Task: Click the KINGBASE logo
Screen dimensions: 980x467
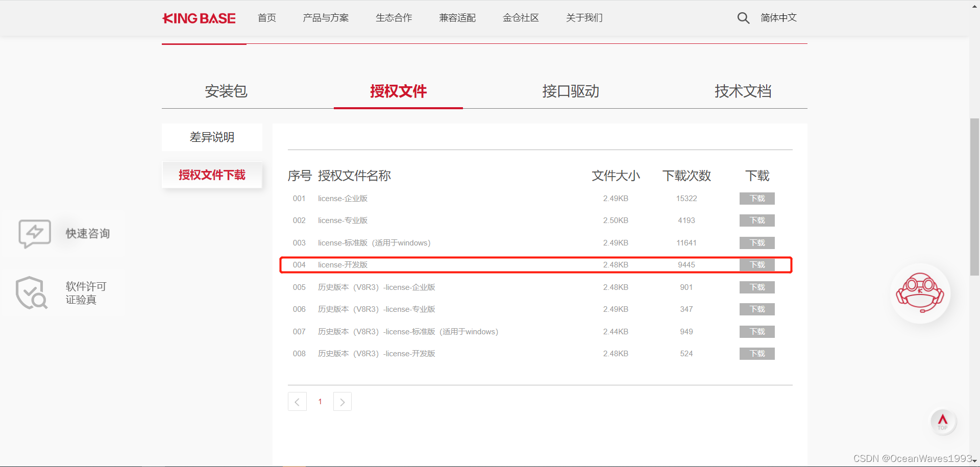Action: coord(199,18)
